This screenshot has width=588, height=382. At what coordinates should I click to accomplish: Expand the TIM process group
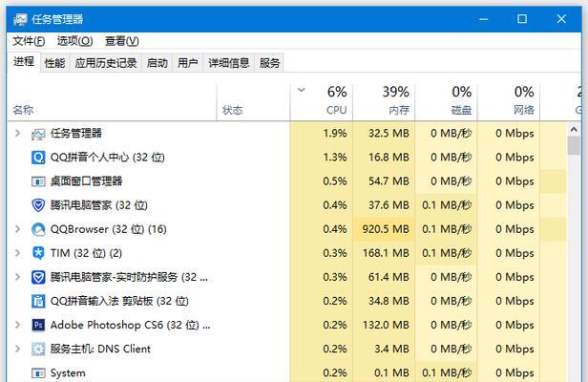pyautogui.click(x=17, y=253)
